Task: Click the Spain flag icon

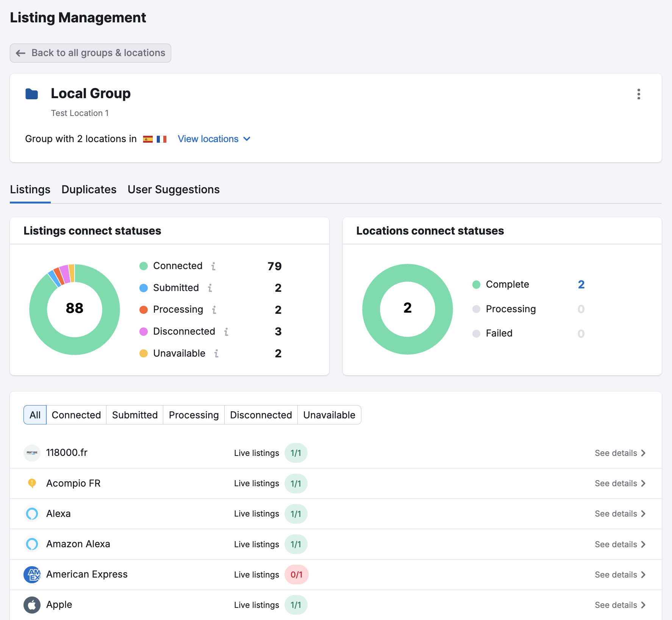Action: click(x=148, y=139)
